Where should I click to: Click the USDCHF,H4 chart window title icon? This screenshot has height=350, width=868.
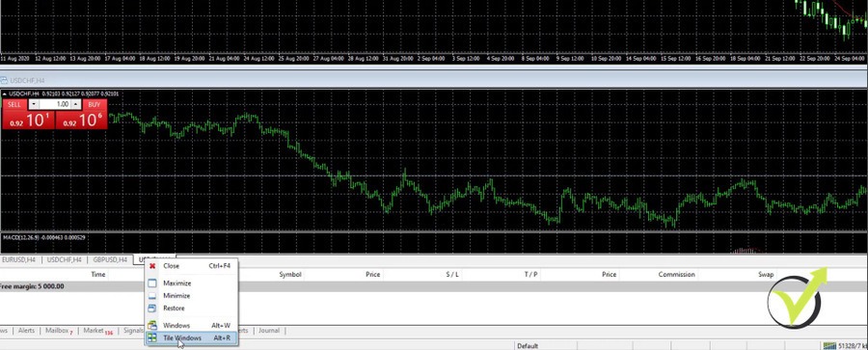5,80
